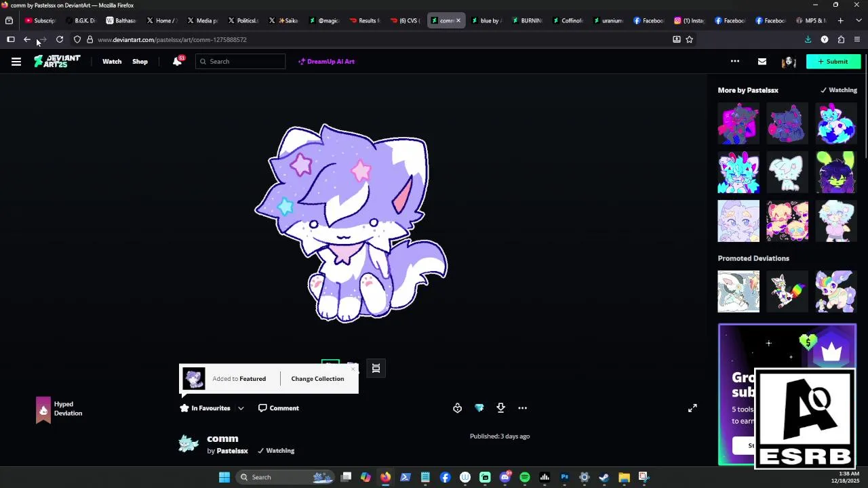Bookmark this page with the star
The height and width of the screenshot is (488, 868).
(x=690, y=40)
